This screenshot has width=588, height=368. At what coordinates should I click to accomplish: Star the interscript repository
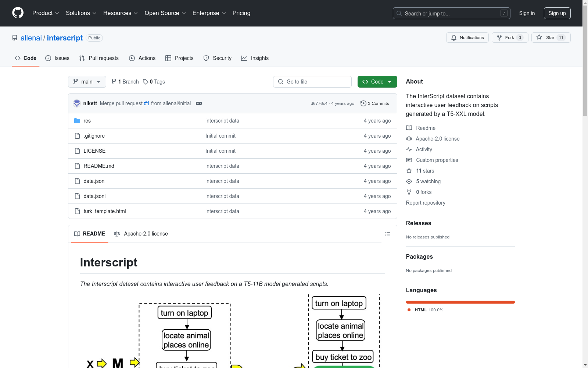(x=551, y=38)
